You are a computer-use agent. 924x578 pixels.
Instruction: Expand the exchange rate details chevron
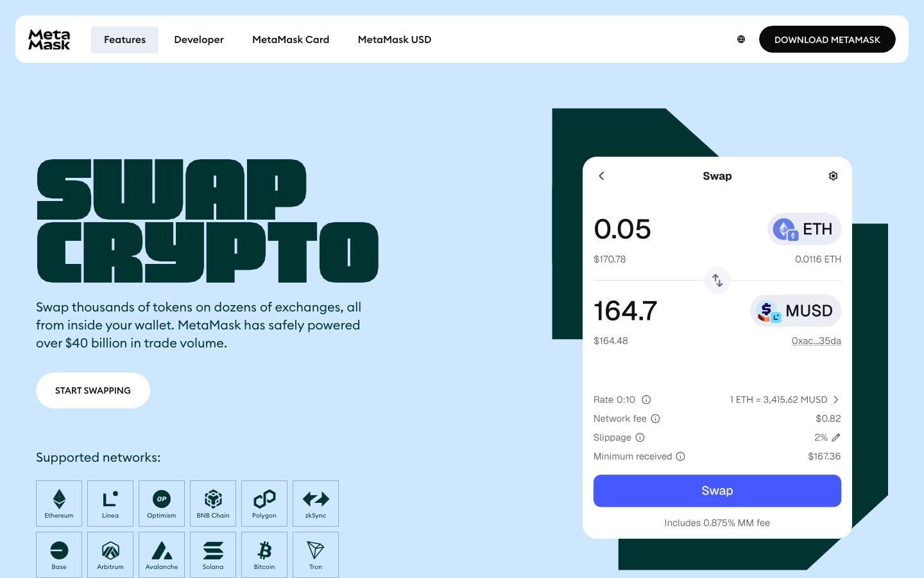pos(836,399)
